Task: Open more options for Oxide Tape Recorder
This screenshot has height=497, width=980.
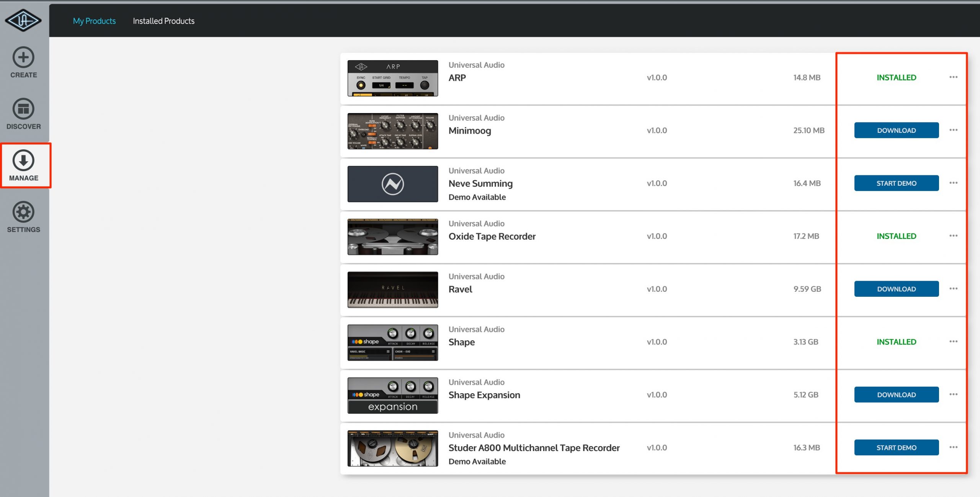Action: [x=953, y=236]
